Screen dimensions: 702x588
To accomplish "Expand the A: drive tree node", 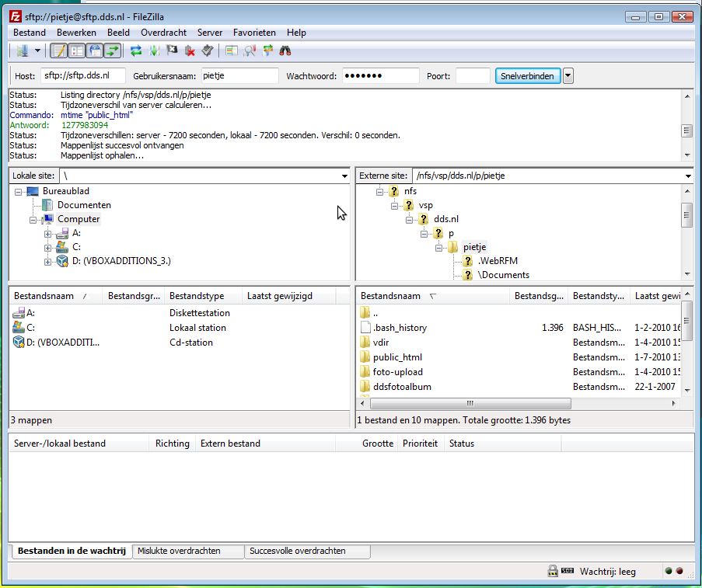I will coord(47,234).
